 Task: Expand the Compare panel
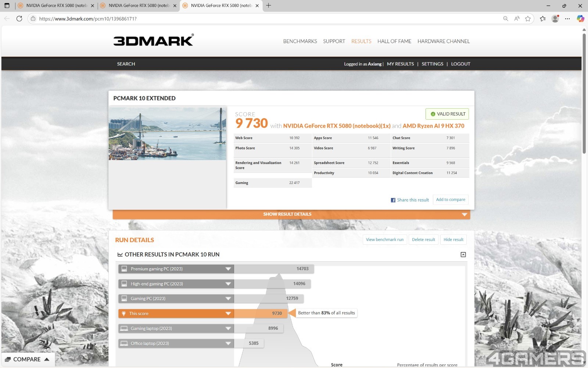pyautogui.click(x=28, y=359)
